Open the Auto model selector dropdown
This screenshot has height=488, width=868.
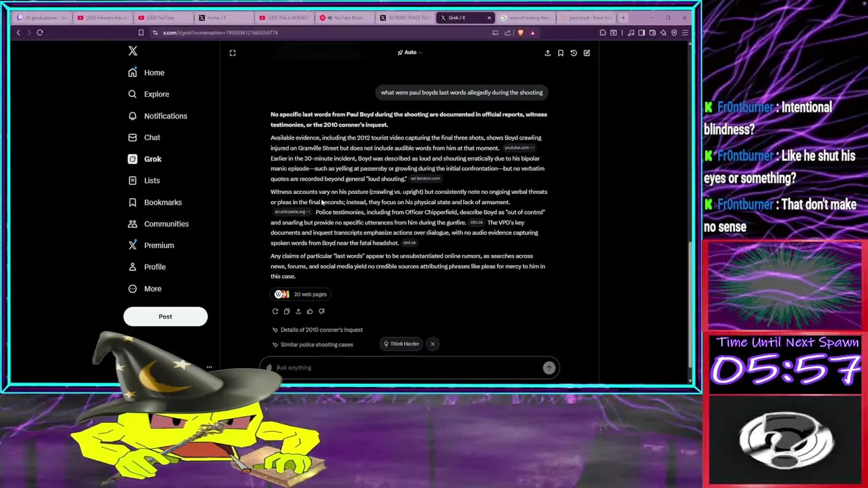click(410, 52)
